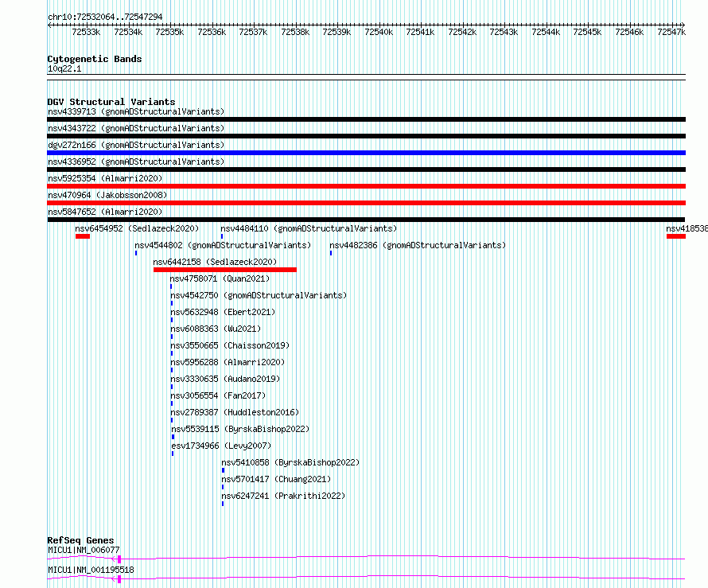Click the blue dgv272n166 variant bar

366,153
